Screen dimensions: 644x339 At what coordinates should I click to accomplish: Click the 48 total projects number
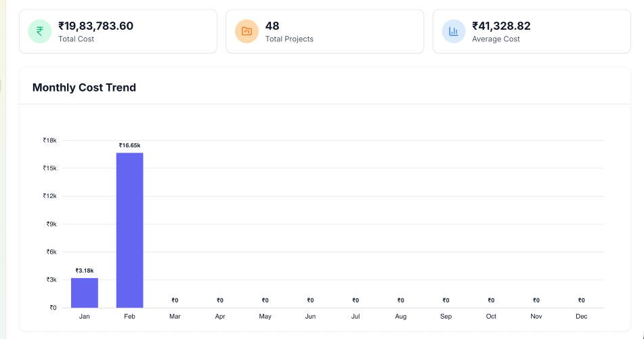tap(272, 26)
